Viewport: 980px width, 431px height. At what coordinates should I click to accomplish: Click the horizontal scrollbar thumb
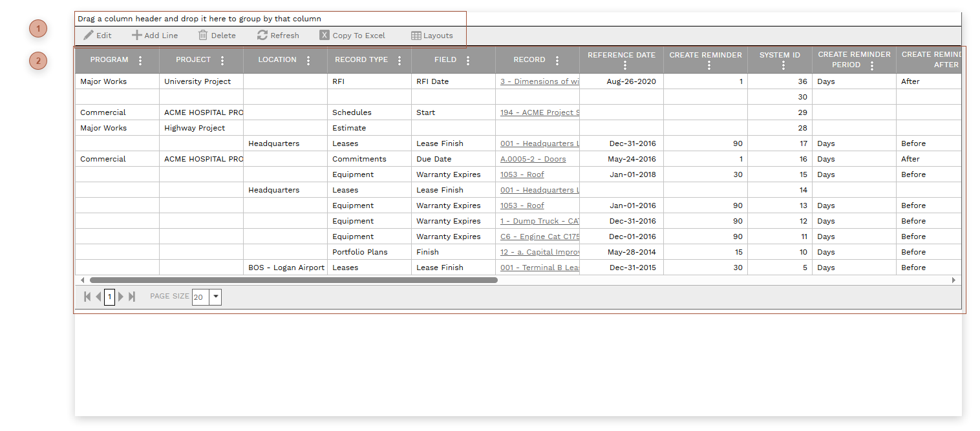[293, 280]
